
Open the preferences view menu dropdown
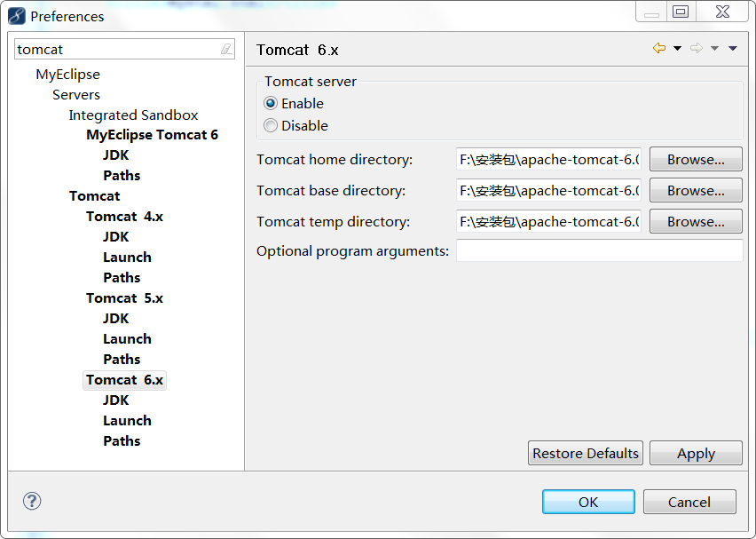[x=733, y=48]
